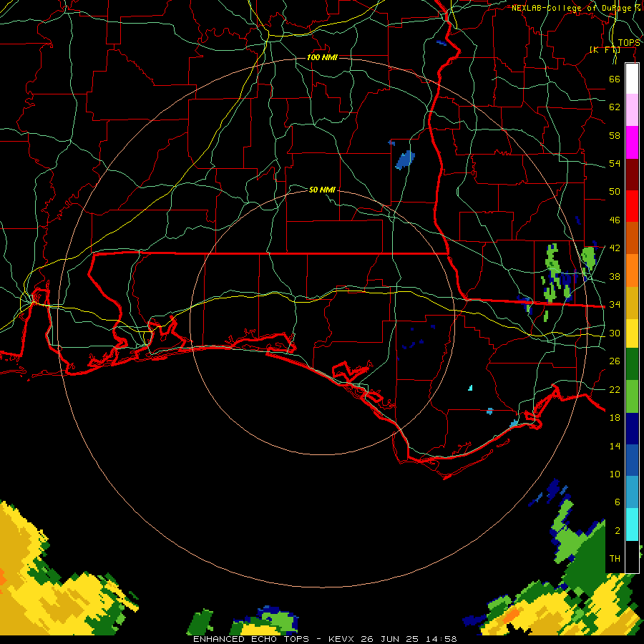
Task: Click the "30" legend value
Action: [615, 333]
